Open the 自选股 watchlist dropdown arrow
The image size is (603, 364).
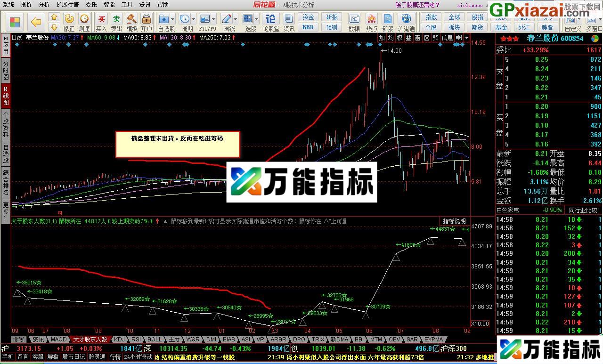click(171, 19)
